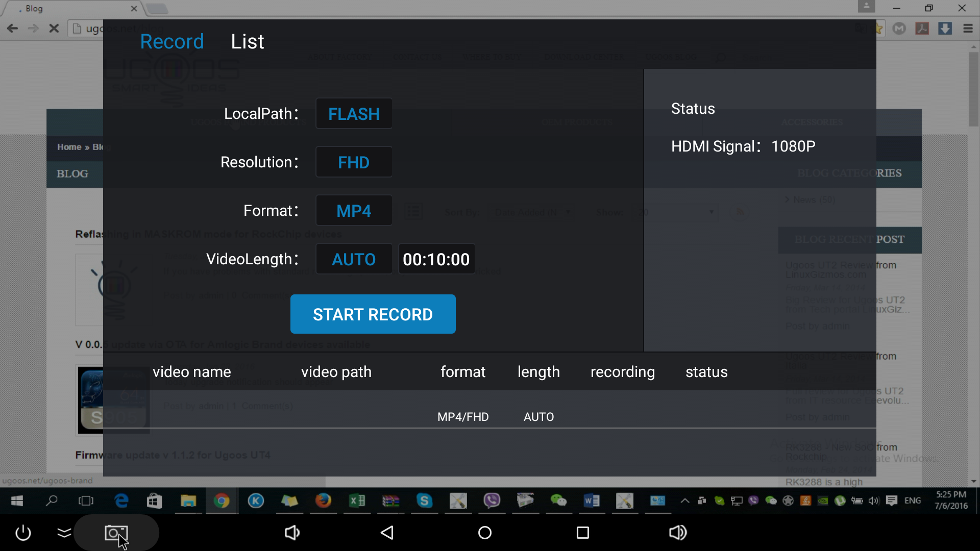Toggle the Format MP4 option
980x551 pixels.
coord(354,210)
